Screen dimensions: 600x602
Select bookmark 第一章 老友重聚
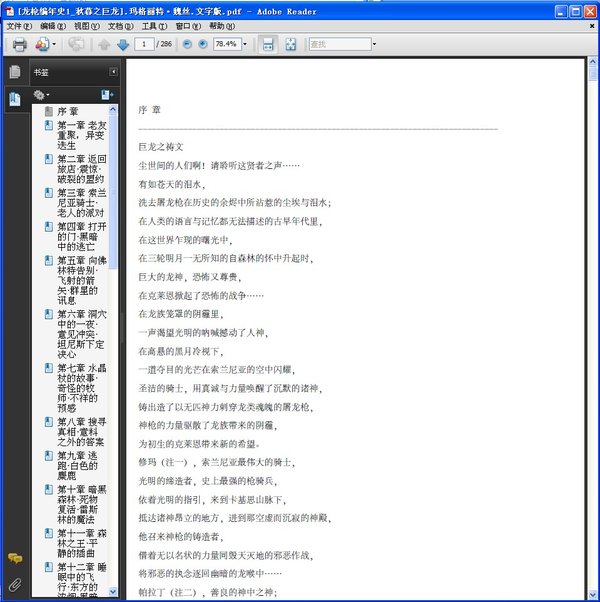point(82,136)
